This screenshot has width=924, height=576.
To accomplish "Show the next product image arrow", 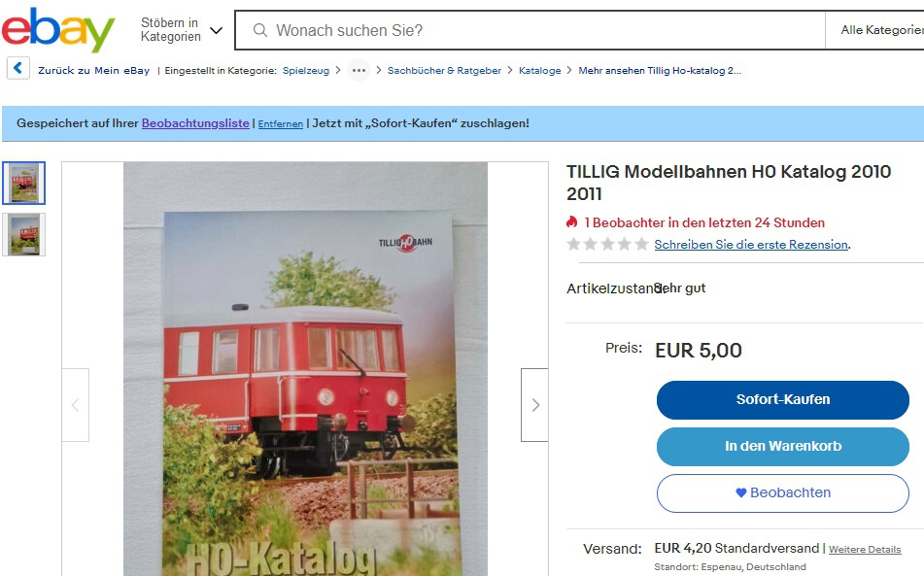I will click(534, 405).
